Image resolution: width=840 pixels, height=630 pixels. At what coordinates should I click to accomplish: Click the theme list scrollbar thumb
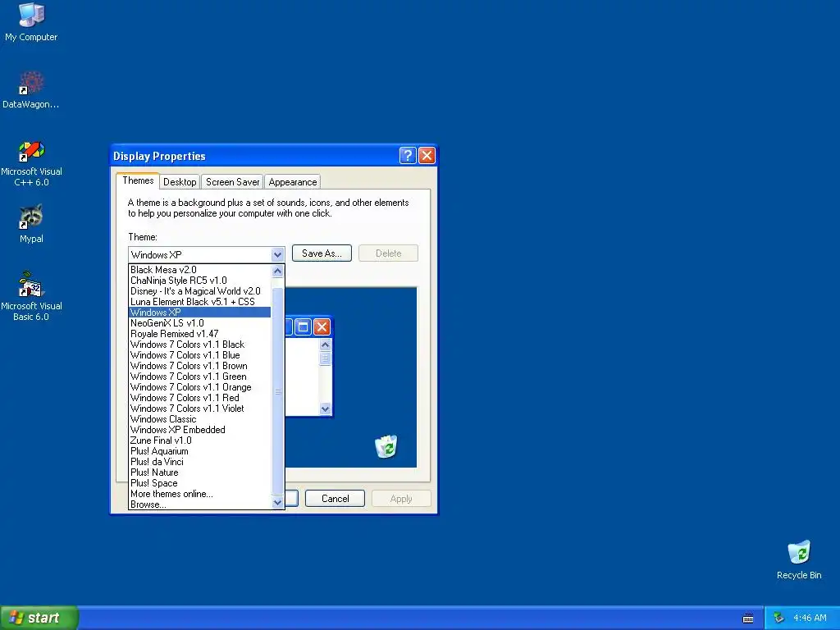(277, 391)
